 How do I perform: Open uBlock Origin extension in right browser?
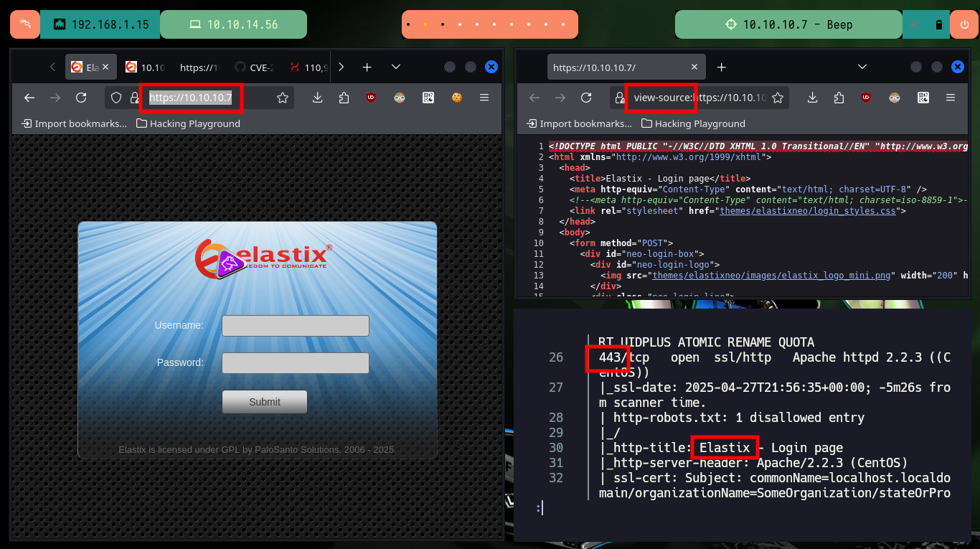click(x=866, y=98)
